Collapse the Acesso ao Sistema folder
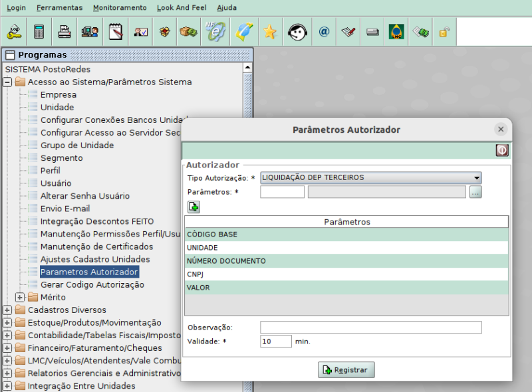Screen dimensions: 532x392 (6, 82)
